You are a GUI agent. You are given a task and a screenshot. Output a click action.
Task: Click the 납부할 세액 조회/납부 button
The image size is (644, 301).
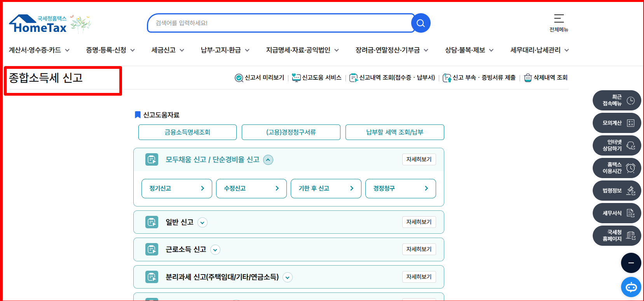[x=395, y=132]
